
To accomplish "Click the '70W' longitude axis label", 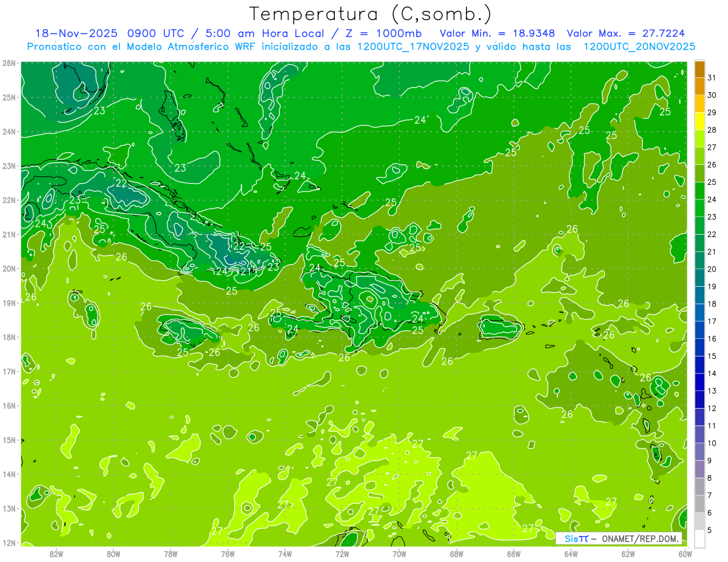I will (399, 554).
